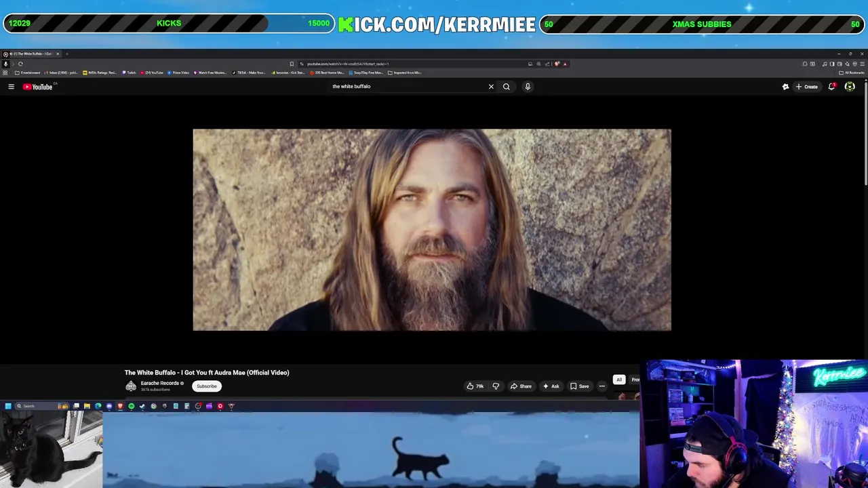Open the Ask button under the video
The width and height of the screenshot is (868, 488).
(551, 386)
